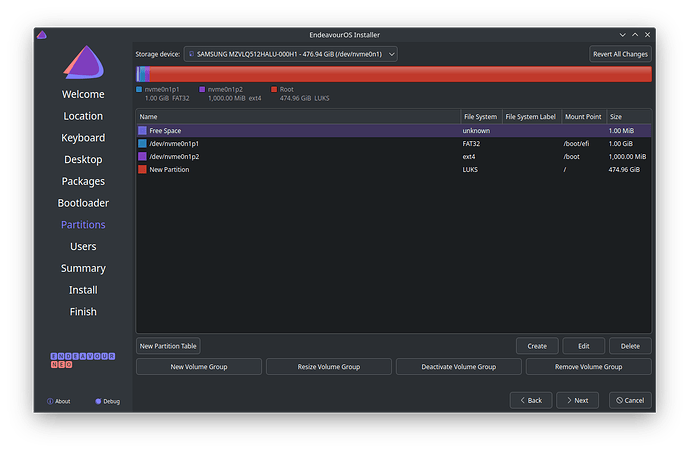Click the red Root segment in partition bar
Screen dimensions: 690x452
[400, 74]
